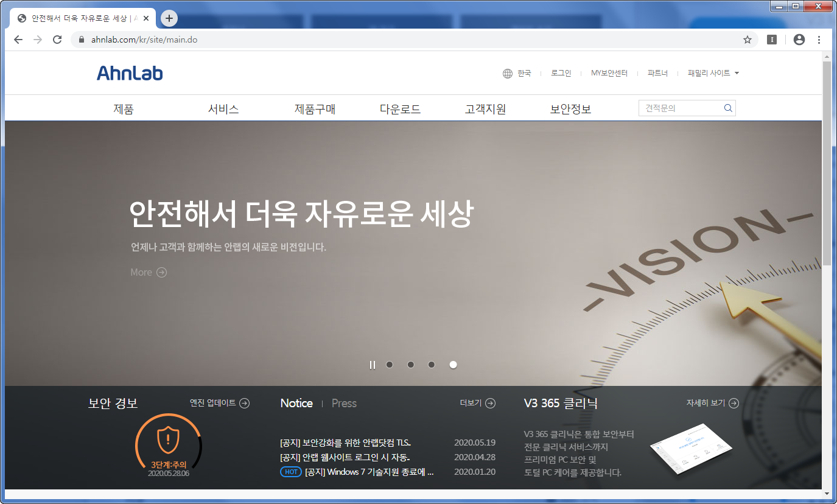
Task: Click the scrollbar down arrow
Action: (827, 492)
